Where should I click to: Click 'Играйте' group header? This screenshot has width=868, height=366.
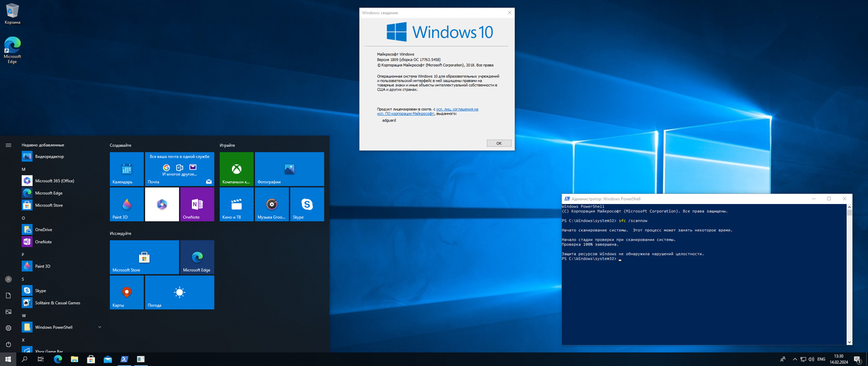pos(227,145)
